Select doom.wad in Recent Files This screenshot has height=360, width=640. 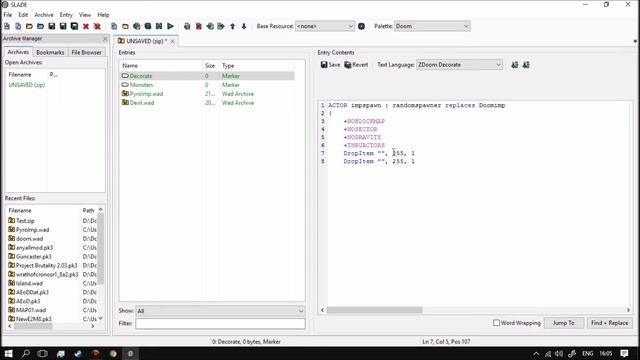29,239
